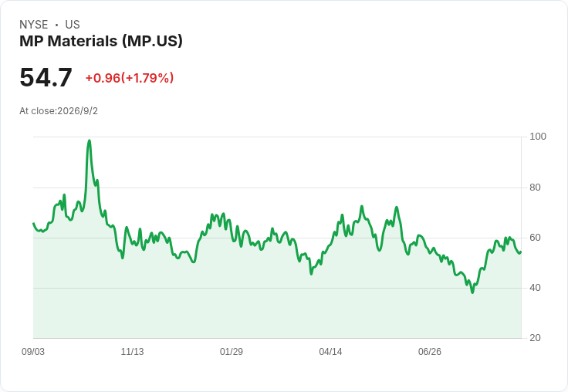Click the rightmost end of the price line
The height and width of the screenshot is (392, 568).
(521, 252)
